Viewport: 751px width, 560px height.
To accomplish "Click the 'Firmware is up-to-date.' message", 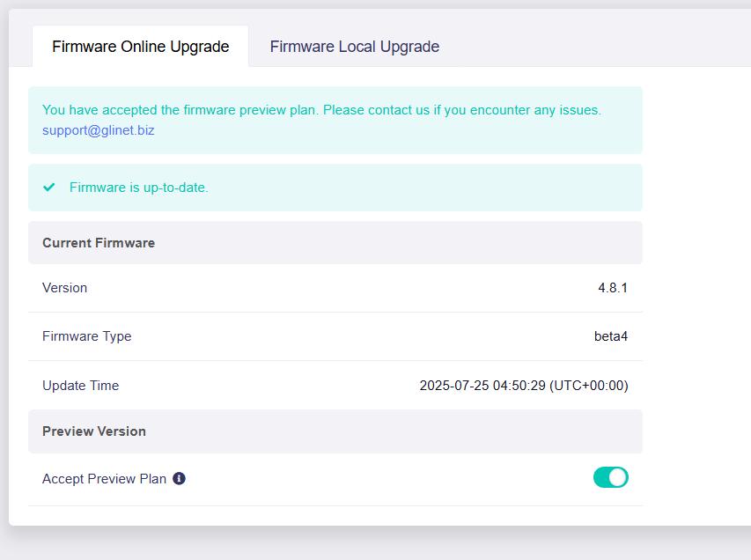I will click(138, 188).
